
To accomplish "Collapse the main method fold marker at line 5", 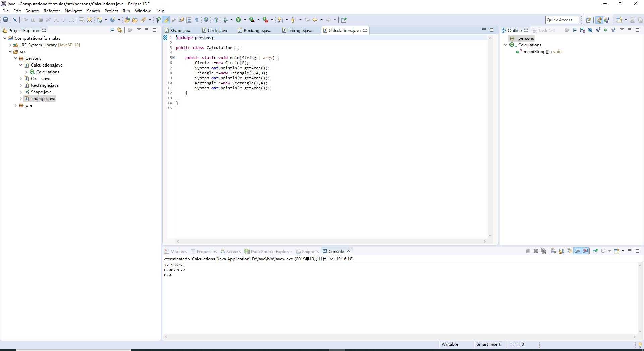I will (174, 58).
